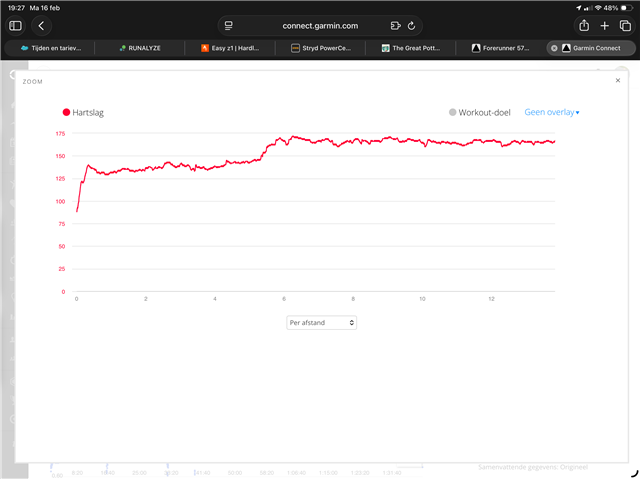
Task: Toggle the Hartslag series in legend
Action: (83, 113)
